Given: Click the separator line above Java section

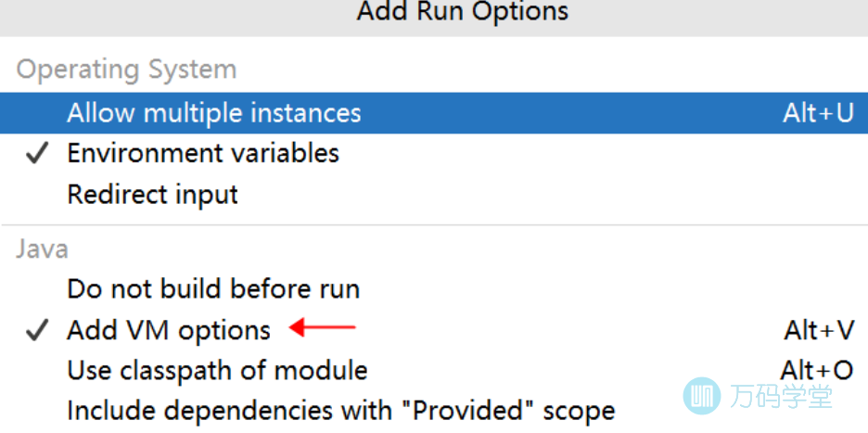Looking at the screenshot, I should pyautogui.click(x=434, y=225).
